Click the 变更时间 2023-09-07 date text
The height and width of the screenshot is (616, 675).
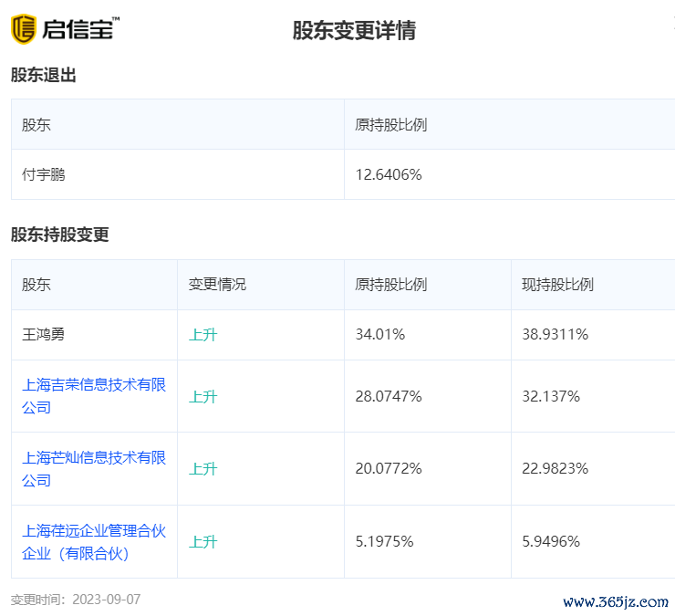click(x=76, y=600)
